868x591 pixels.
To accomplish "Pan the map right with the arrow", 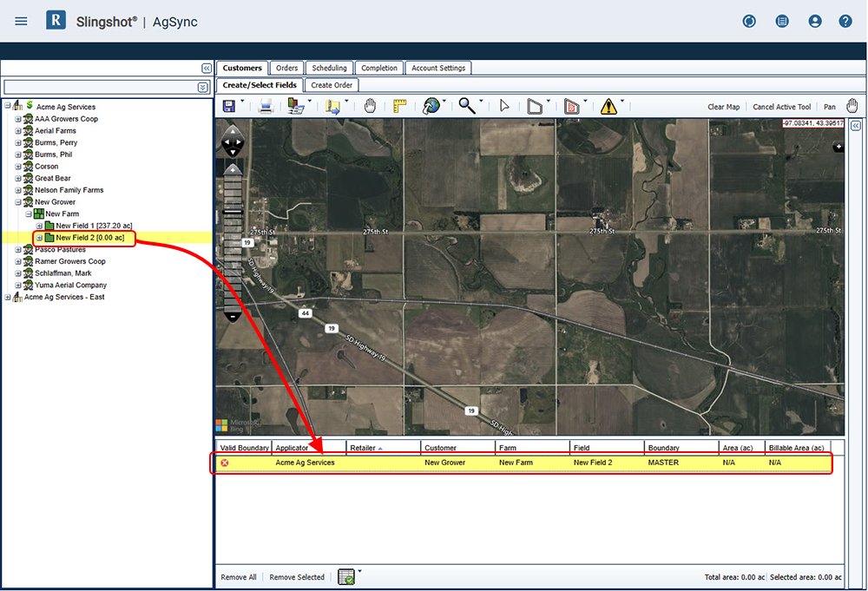I will pyautogui.click(x=240, y=142).
